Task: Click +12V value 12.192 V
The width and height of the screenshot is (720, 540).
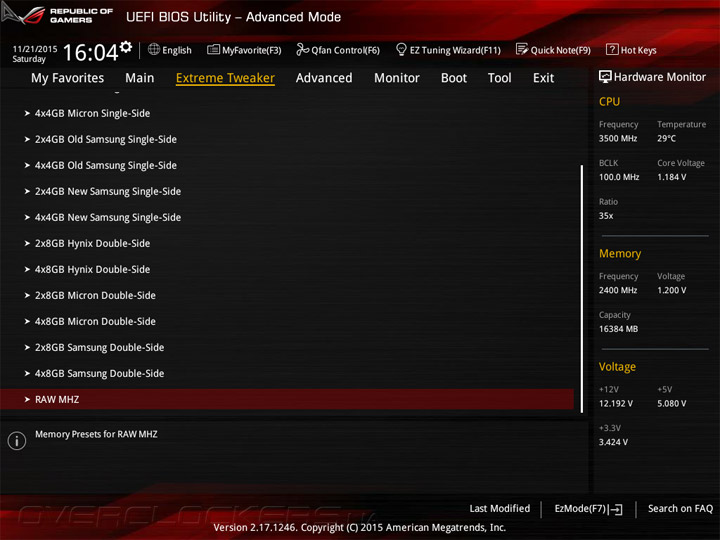Action: pyautogui.click(x=615, y=404)
